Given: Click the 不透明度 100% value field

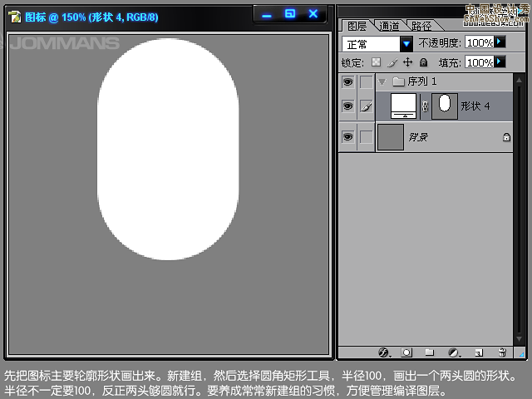Looking at the screenshot, I should click(x=480, y=42).
